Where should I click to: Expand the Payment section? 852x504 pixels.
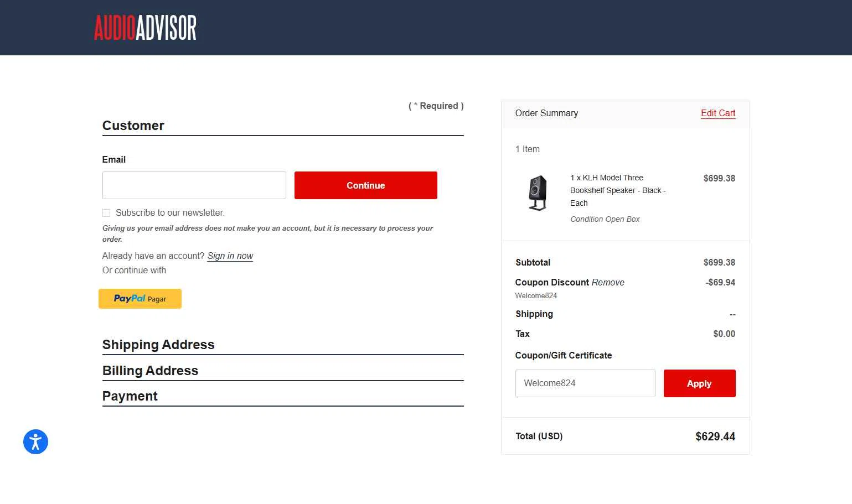tap(130, 396)
